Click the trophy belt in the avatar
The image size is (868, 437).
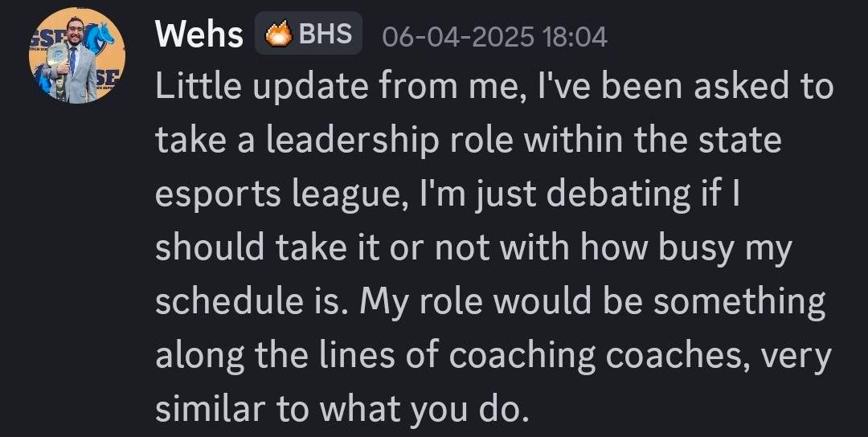(58, 56)
